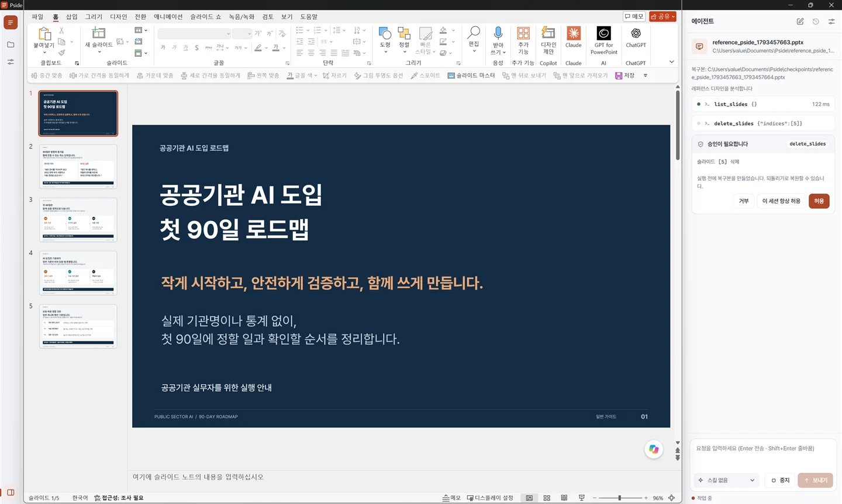Open the folder icon in the left sidebar

tap(11, 44)
